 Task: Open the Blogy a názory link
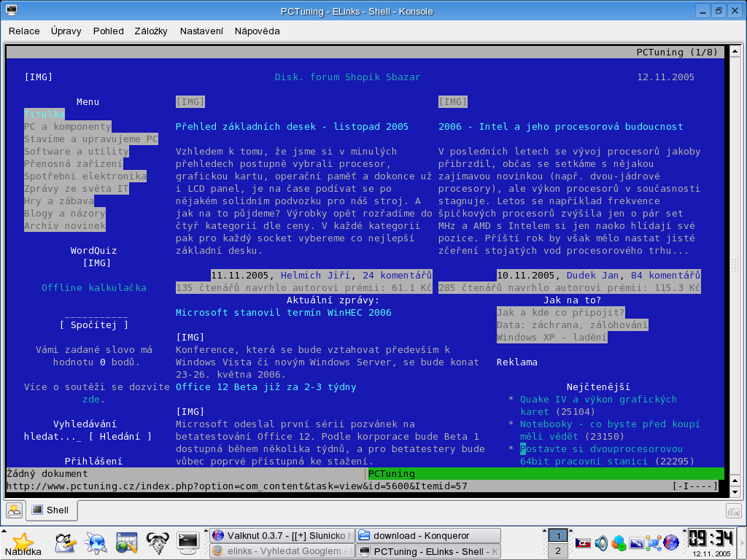(65, 214)
